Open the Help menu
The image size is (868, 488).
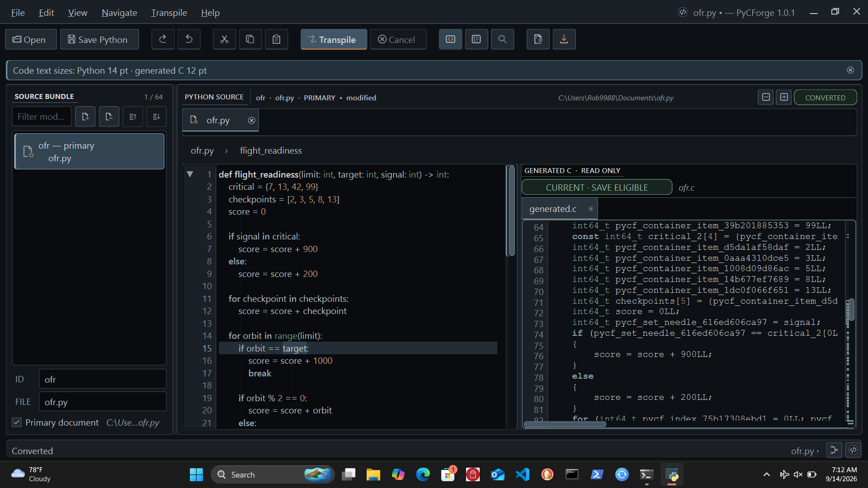(x=210, y=13)
